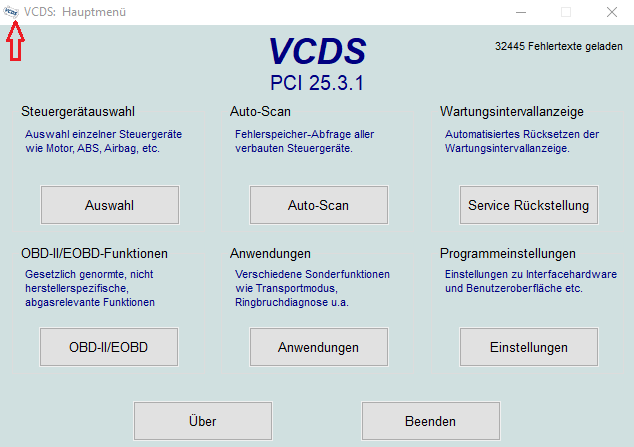Click the 'VCDS: Hauptmenü' window title
The image size is (634, 447).
[75, 12]
